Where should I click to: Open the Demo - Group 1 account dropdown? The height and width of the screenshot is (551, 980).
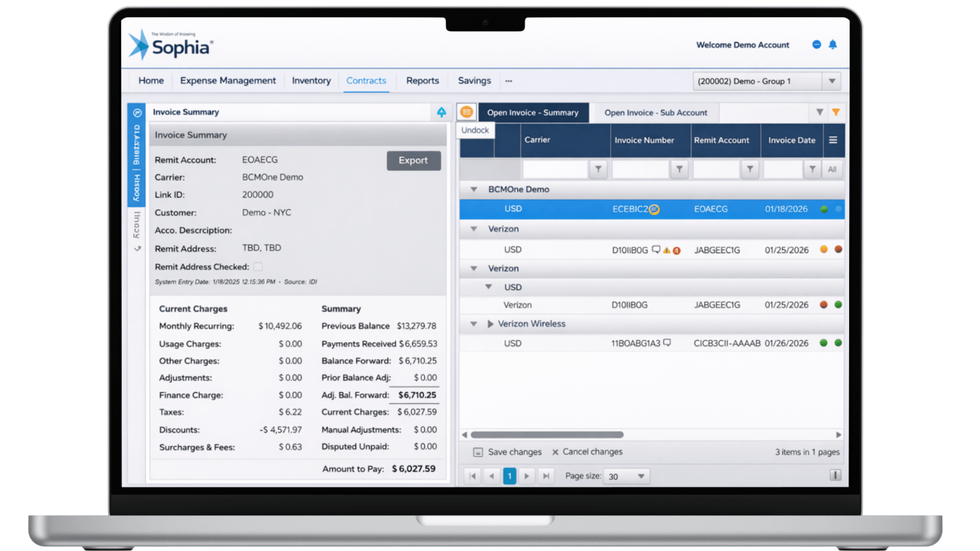pos(832,81)
